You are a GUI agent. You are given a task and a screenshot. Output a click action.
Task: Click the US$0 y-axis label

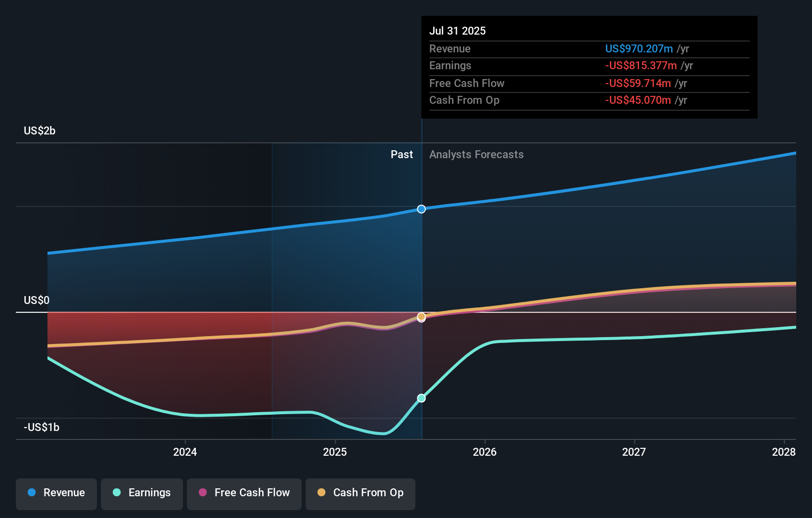[37, 301]
